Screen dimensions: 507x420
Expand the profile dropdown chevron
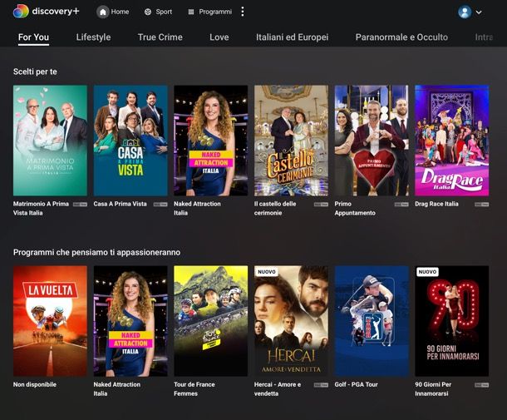tap(479, 12)
